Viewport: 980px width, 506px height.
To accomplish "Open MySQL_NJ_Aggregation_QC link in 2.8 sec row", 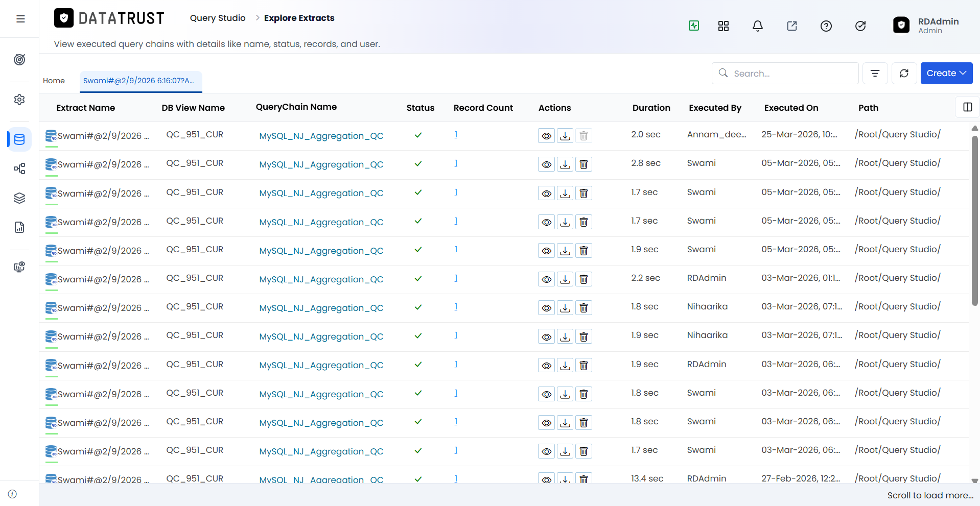I will click(x=321, y=164).
